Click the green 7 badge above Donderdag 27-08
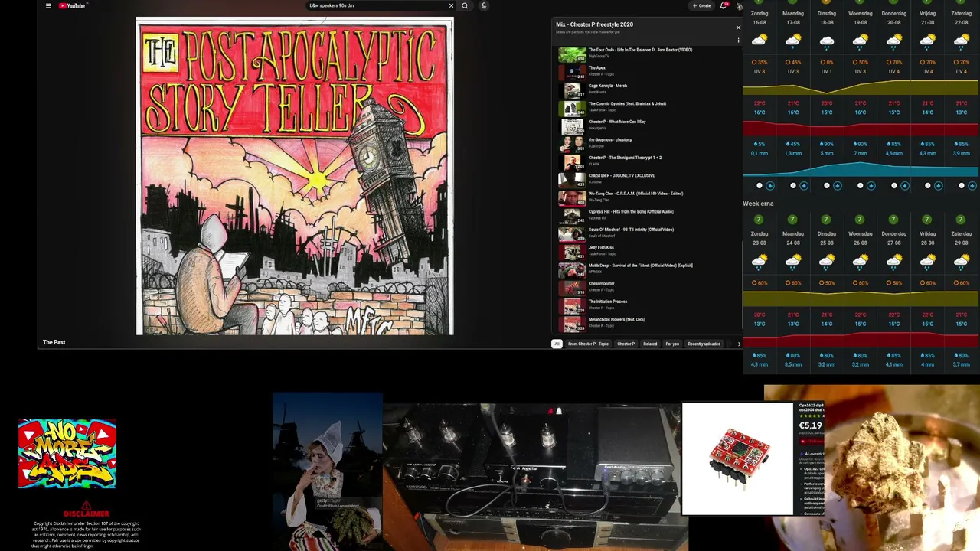This screenshot has width=980, height=551. [893, 220]
